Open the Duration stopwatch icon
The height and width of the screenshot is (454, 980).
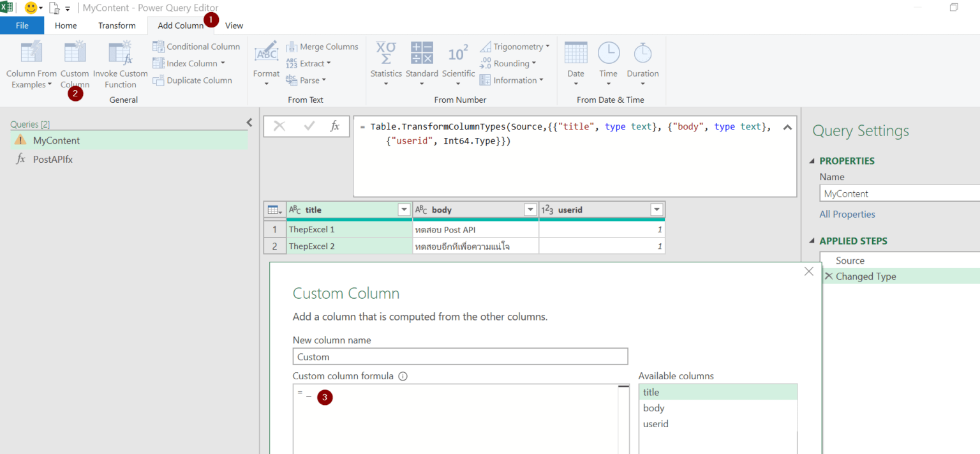coord(642,54)
